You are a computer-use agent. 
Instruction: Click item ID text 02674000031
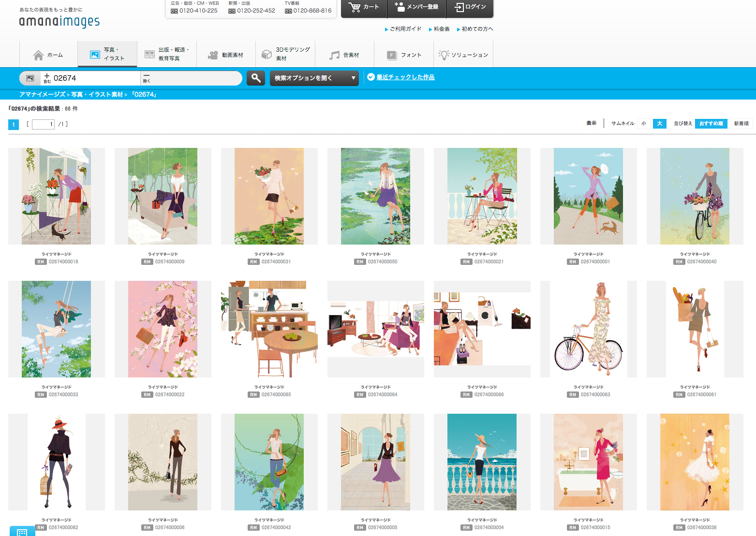[276, 262]
